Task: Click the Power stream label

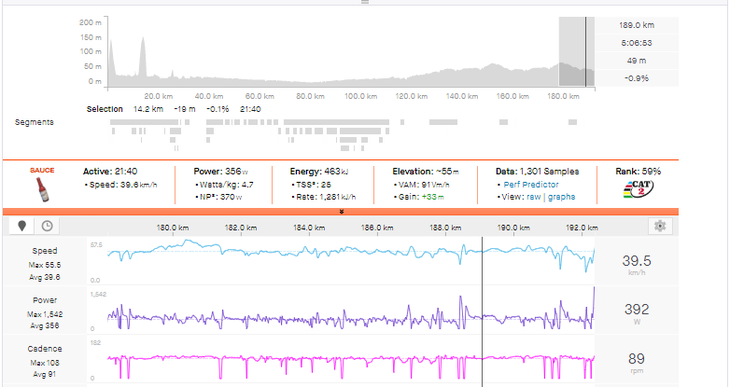Action: [x=45, y=300]
